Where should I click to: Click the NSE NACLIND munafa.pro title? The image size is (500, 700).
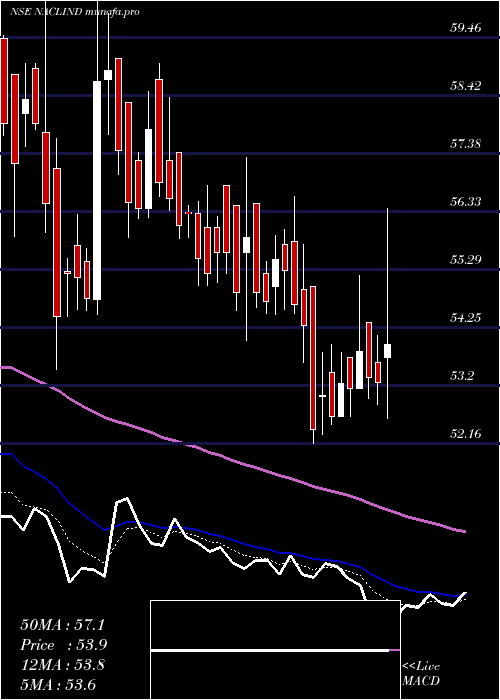75,12
